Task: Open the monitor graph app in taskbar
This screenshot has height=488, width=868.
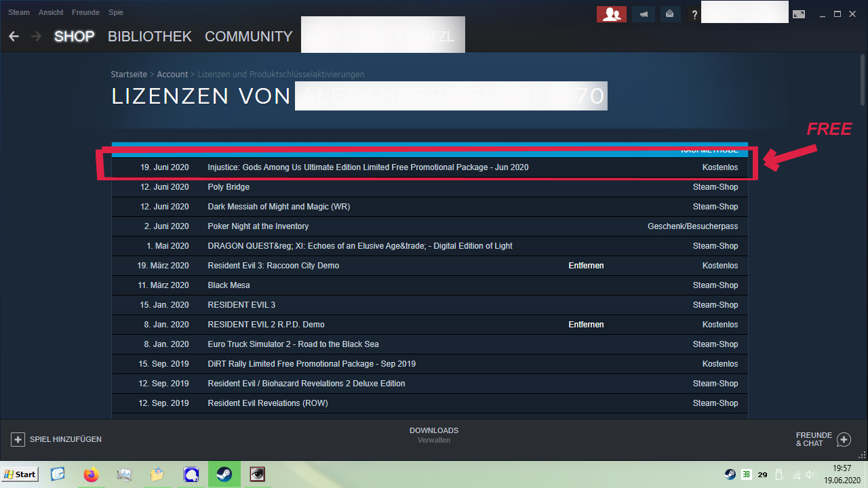Action: click(124, 474)
